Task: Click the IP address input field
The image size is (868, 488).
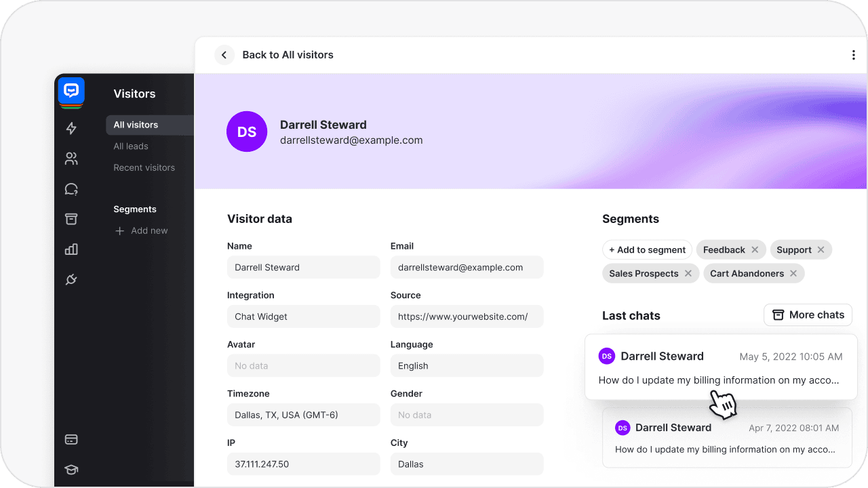Action: (303, 464)
